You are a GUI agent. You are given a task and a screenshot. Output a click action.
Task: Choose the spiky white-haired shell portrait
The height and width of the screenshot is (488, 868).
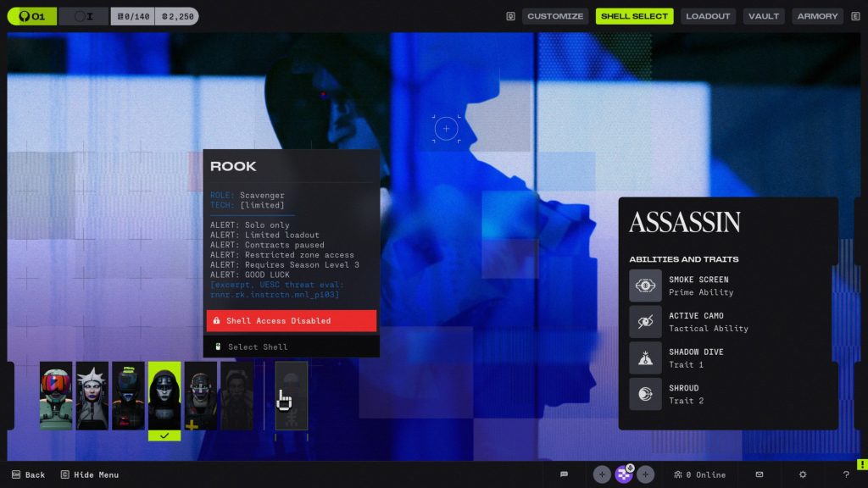coord(92,396)
